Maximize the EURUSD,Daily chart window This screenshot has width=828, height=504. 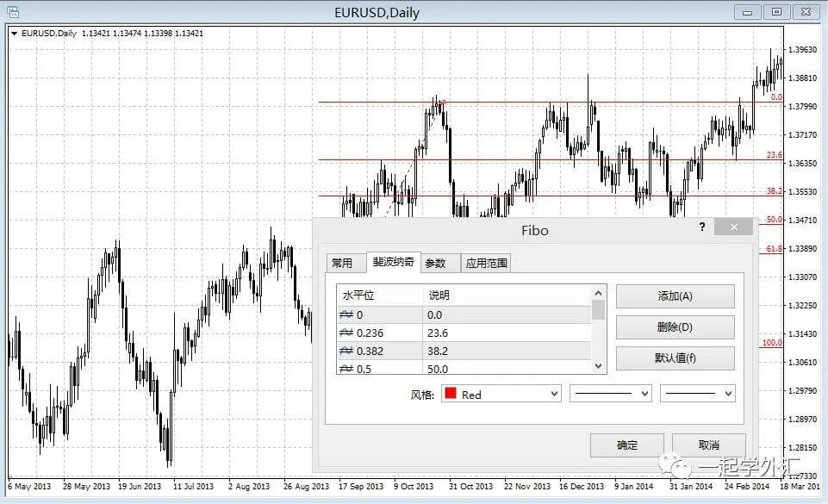[776, 12]
